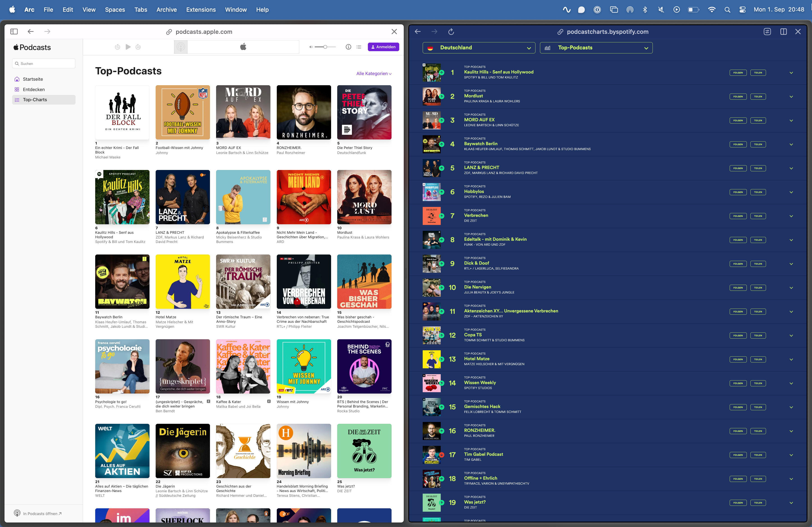Viewport: 812px width, 527px height.
Task: Open Entdecken in Podcasts sidebar
Action: [x=44, y=89]
